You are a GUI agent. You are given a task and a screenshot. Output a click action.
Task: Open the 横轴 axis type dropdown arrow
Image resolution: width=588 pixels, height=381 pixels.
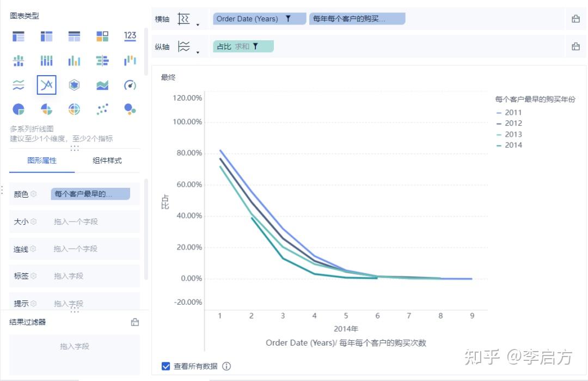(198, 24)
